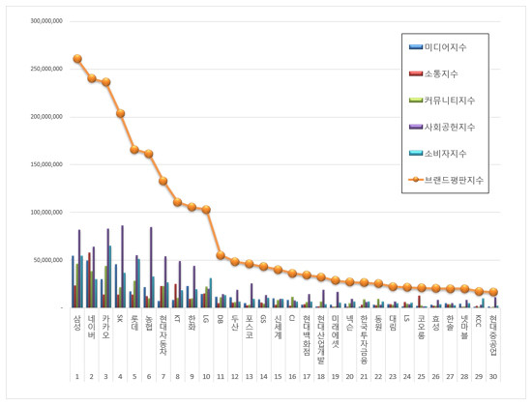Image resolution: width=532 pixels, height=405 pixels.
Task: Click the orange marker above 현대자동차
Action: pos(163,181)
